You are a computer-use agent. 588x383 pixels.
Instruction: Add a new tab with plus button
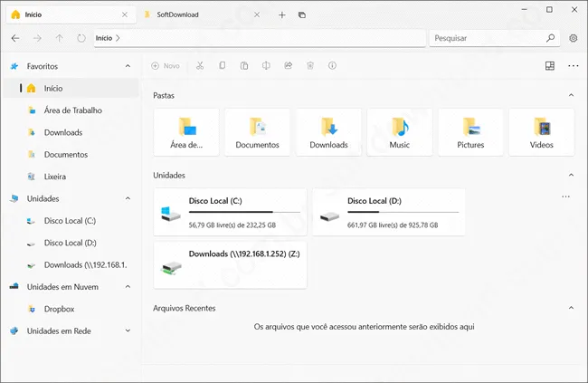point(282,15)
